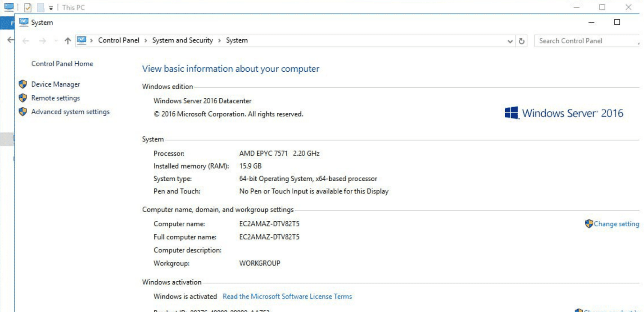The image size is (644, 312).
Task: Click Properties checkmark icon in This PC toolbar
Action: (x=28, y=7)
